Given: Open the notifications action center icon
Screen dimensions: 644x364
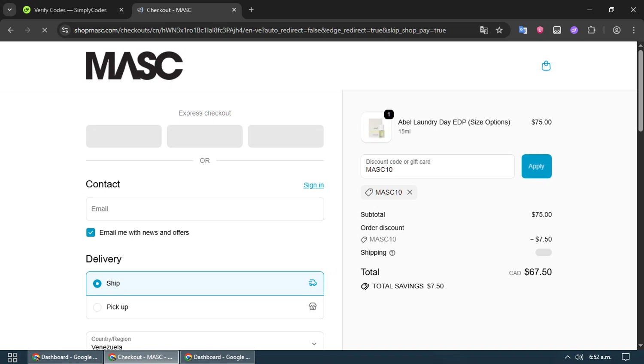Looking at the screenshot, I should pos(626,357).
